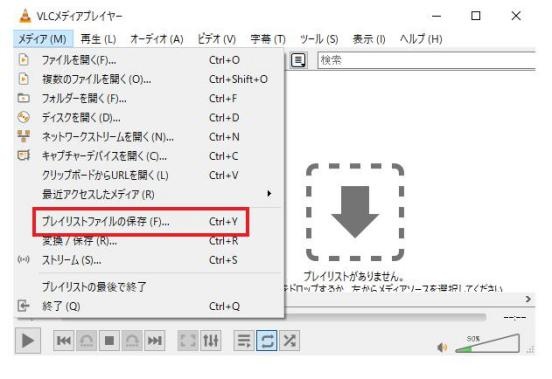Click the next track button
Image resolution: width=552 pixels, height=379 pixels.
click(155, 341)
